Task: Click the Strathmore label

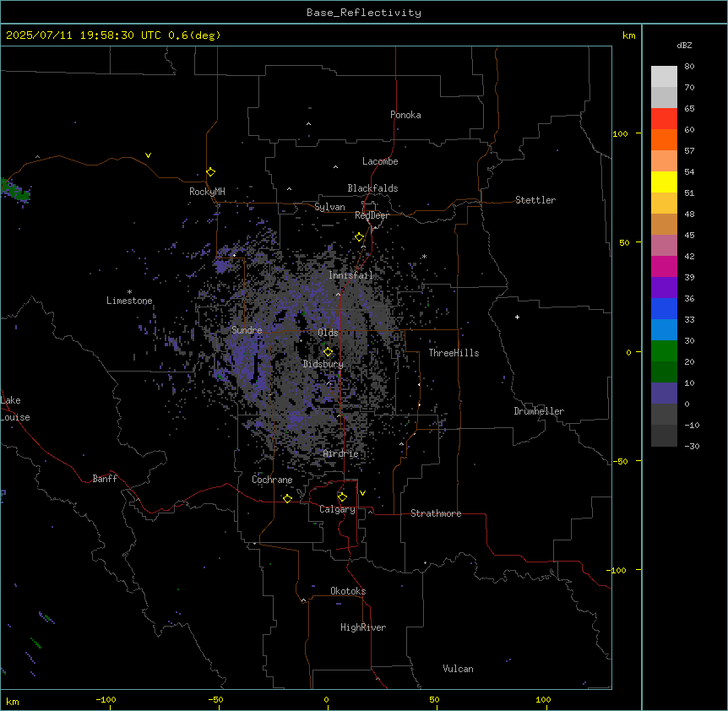Action: (x=436, y=513)
